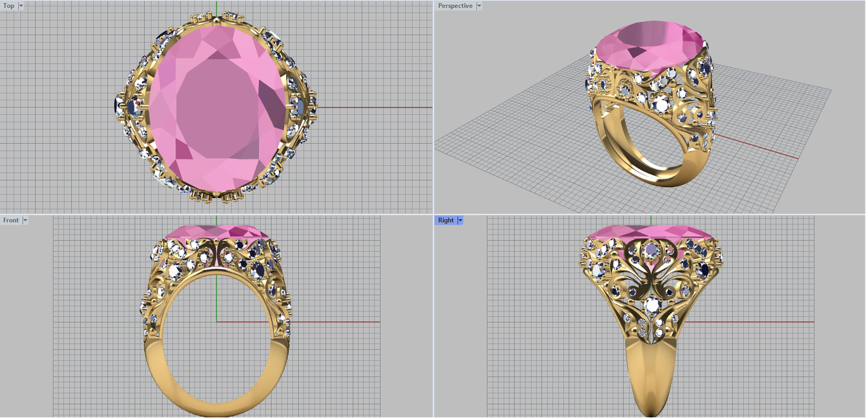
Task: Open the Front viewport dropdown arrow
Action: click(x=25, y=220)
